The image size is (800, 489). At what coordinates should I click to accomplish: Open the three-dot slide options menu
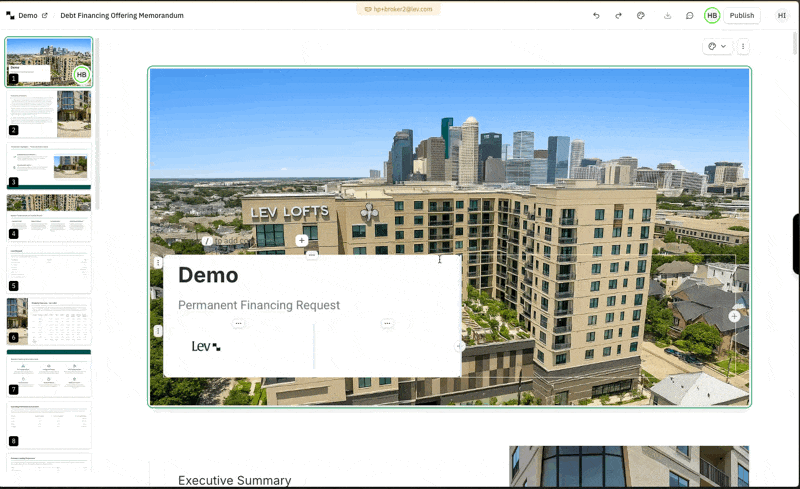click(742, 46)
